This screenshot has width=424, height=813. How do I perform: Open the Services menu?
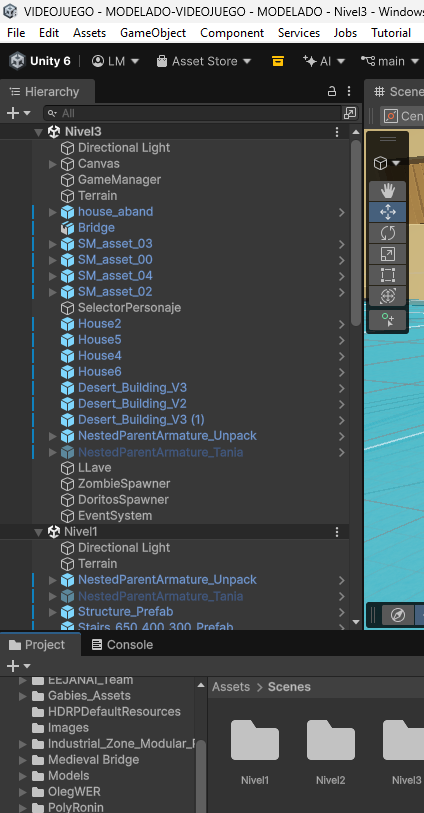click(x=299, y=33)
